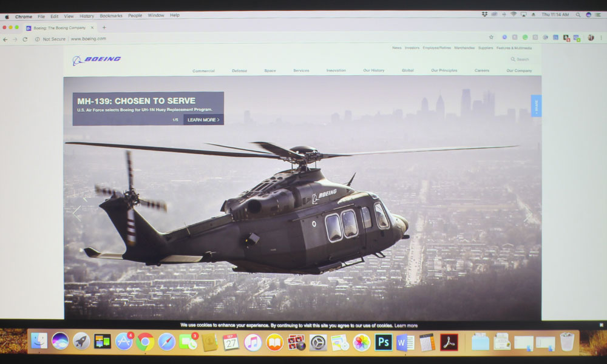Click the forward navigation arrow in Chrome
The width and height of the screenshot is (607, 364).
(x=15, y=39)
